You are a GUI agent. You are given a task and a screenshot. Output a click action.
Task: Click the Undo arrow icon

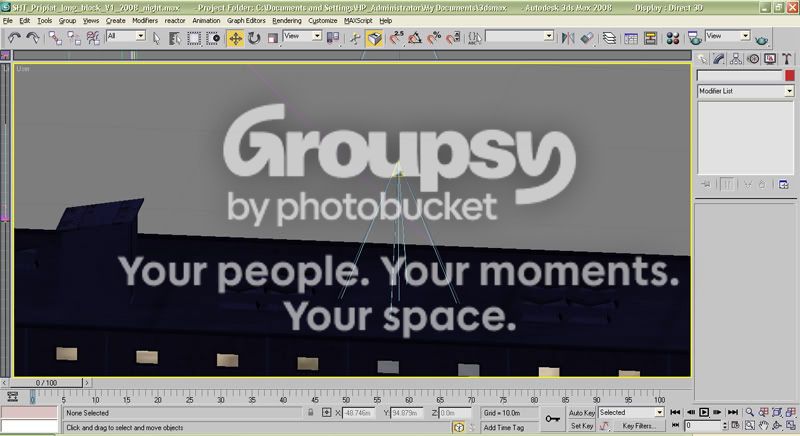[x=14, y=38]
